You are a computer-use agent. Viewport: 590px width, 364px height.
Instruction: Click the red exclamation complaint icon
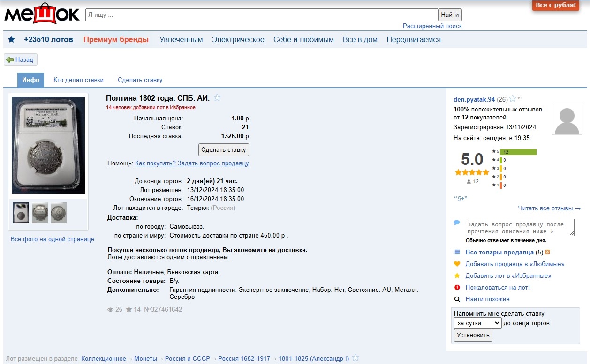(457, 288)
